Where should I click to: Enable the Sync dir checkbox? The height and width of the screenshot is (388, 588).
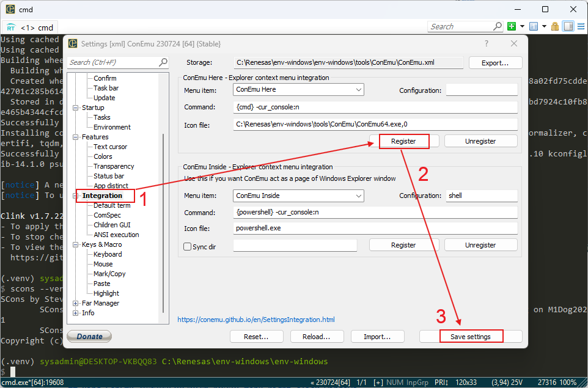click(188, 246)
